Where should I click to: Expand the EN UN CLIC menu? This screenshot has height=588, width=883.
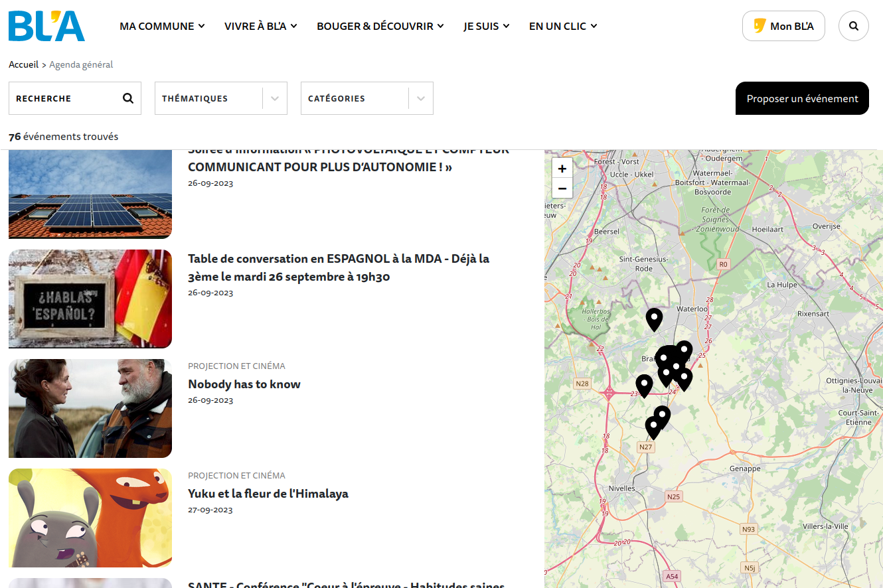pyautogui.click(x=563, y=26)
